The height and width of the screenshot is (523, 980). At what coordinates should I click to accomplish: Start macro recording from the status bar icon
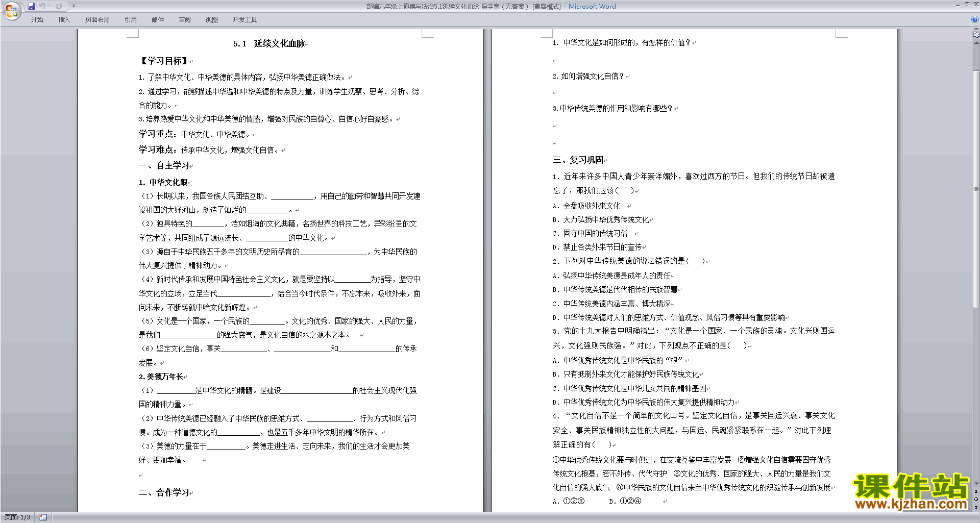click(x=43, y=517)
